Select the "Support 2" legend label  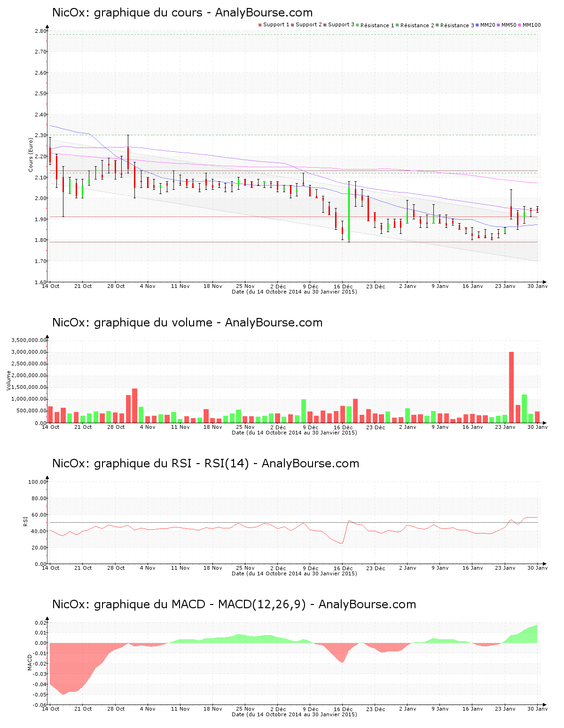point(309,25)
